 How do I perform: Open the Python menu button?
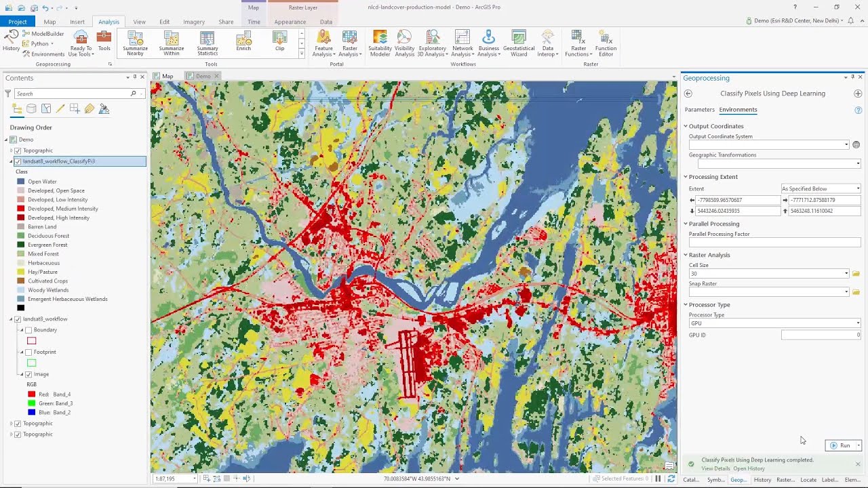(38, 43)
